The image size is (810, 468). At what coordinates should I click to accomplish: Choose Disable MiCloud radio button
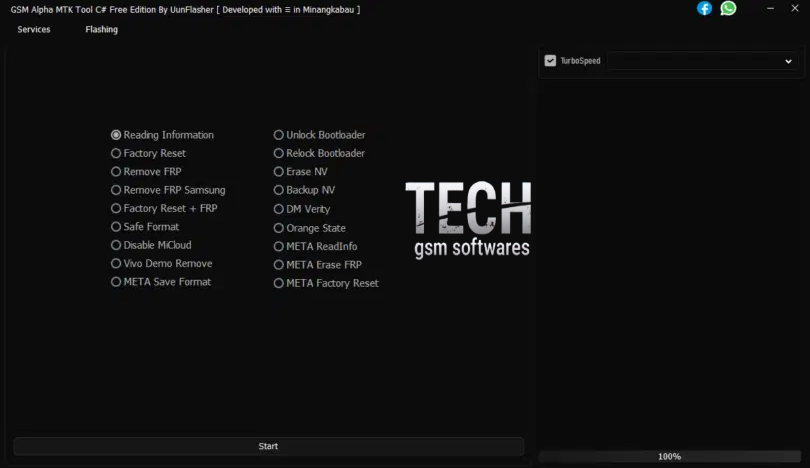click(151, 245)
